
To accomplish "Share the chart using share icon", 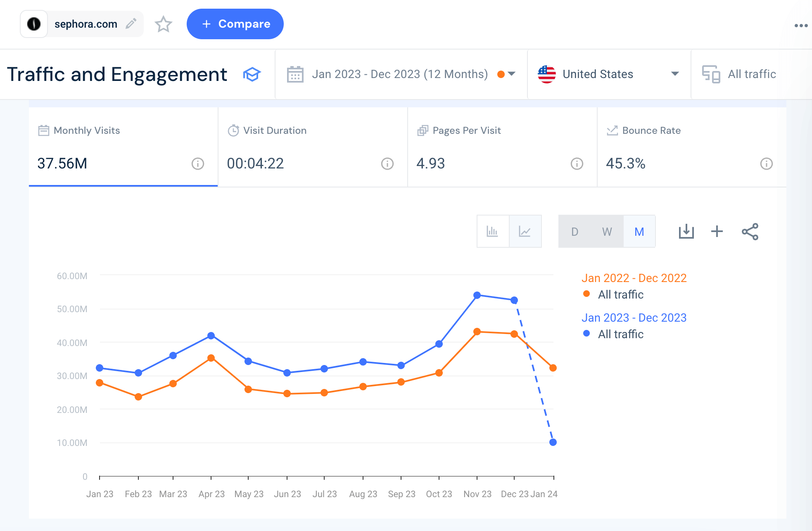I will tap(750, 232).
